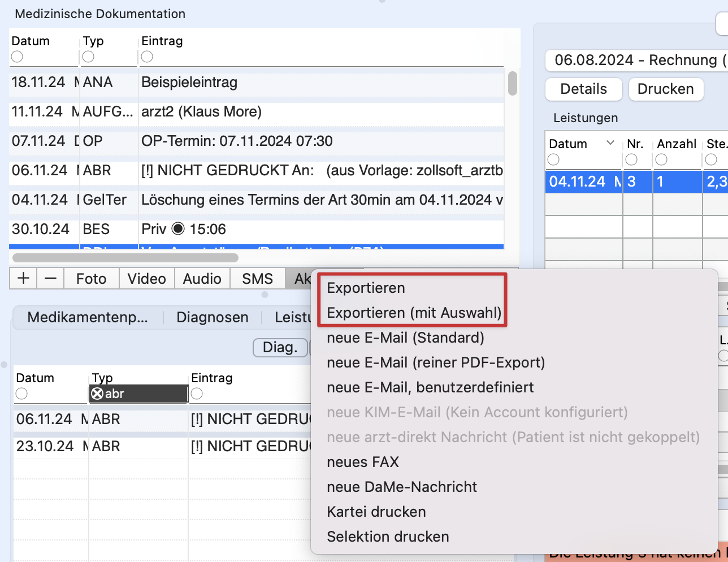Screen dimensions: 728x562
Task: Select neue E-Mail (reiner PDF-Export)
Action: tap(436, 362)
